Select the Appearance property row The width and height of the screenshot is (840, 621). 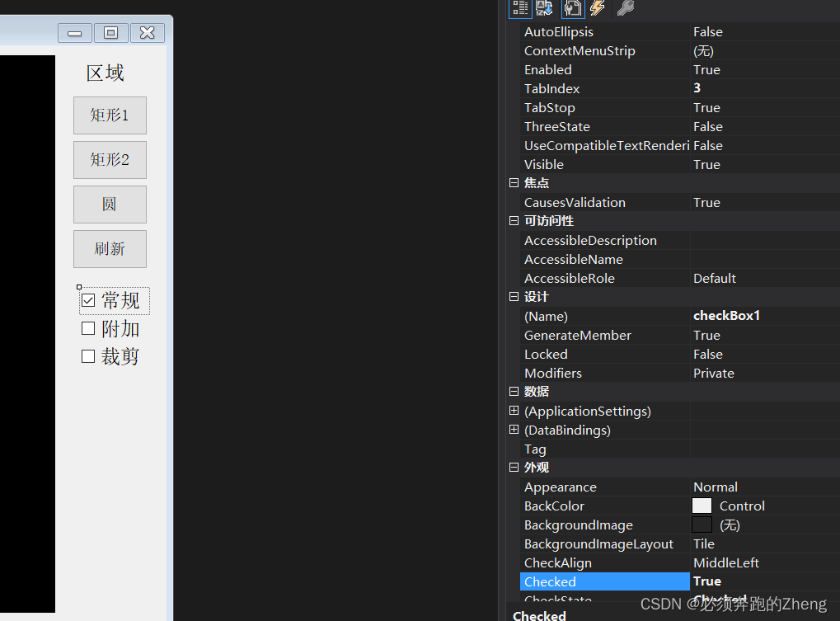point(680,487)
